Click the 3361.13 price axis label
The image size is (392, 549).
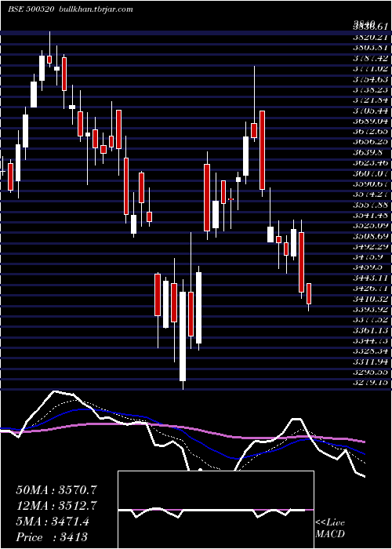pyautogui.click(x=370, y=330)
